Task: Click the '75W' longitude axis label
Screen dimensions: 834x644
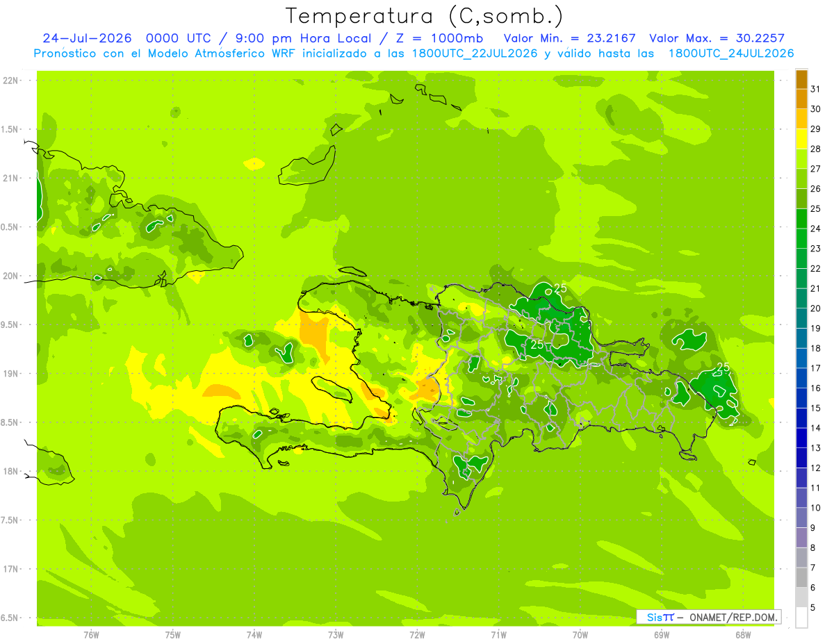Action: (173, 634)
